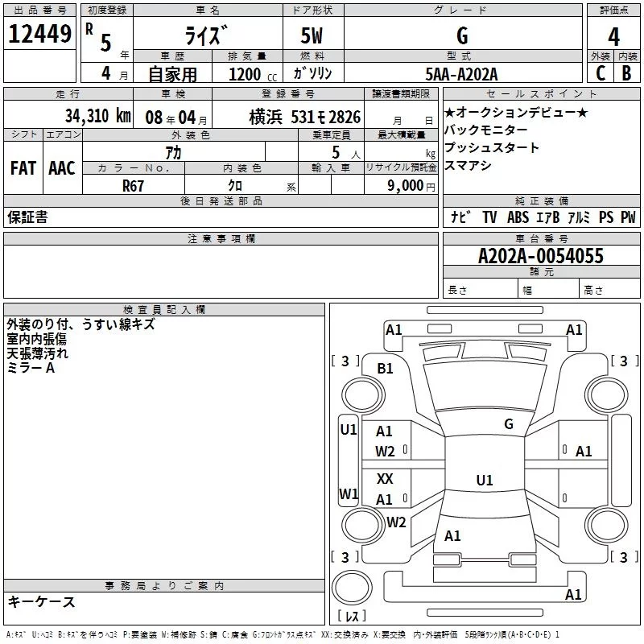Select the grade value G
The width and height of the screenshot is (644, 644).
(x=462, y=35)
